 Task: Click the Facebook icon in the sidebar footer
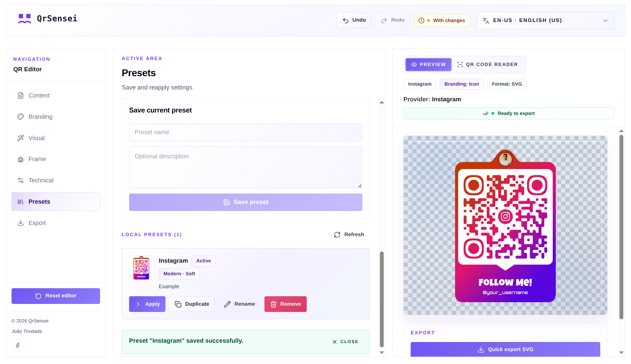pyautogui.click(x=17, y=345)
